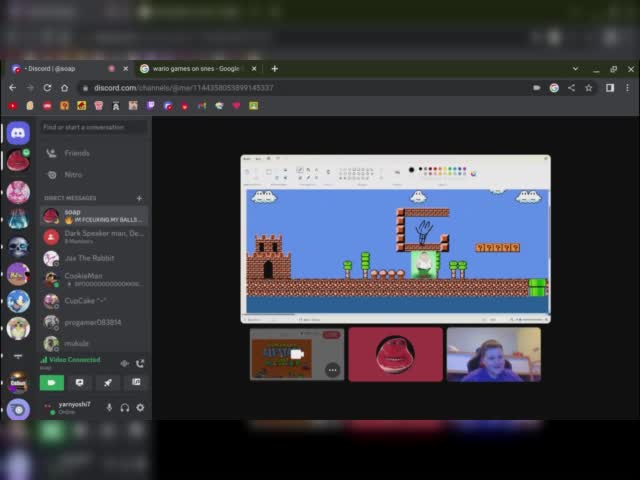Image resolution: width=640 pixels, height=480 pixels.
Task: Open user settings gear
Action: (x=140, y=407)
